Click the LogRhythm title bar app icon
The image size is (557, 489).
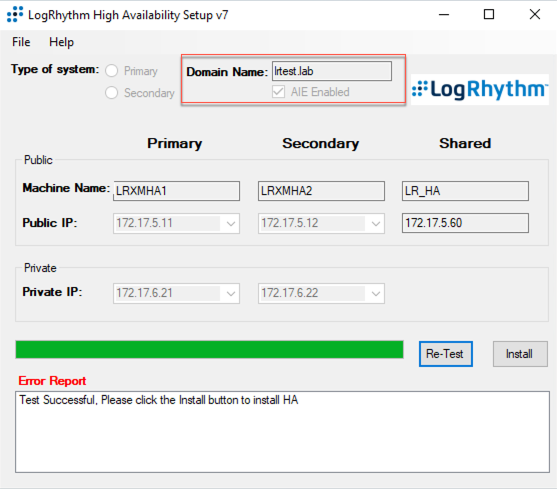tap(15, 14)
